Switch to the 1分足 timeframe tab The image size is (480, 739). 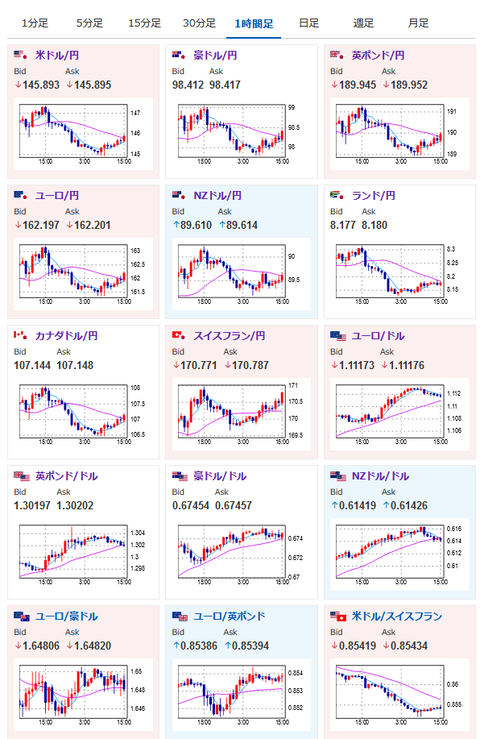point(35,23)
